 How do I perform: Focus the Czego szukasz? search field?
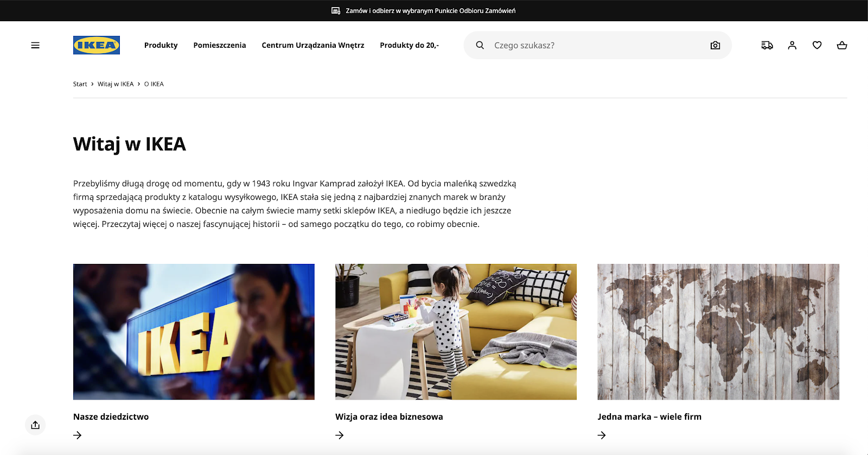click(597, 45)
